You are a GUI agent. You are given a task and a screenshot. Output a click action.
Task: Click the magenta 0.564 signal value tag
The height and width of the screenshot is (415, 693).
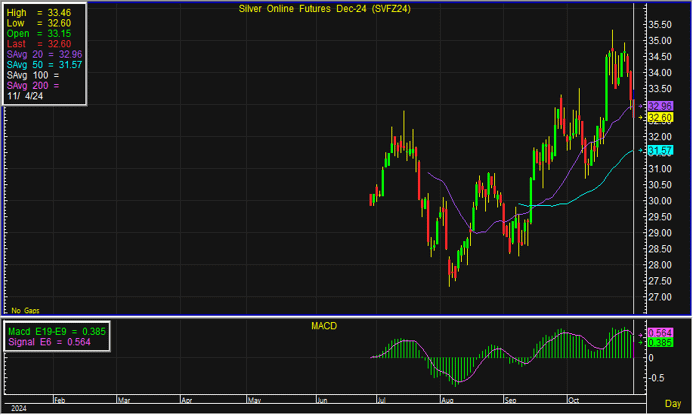pos(660,332)
